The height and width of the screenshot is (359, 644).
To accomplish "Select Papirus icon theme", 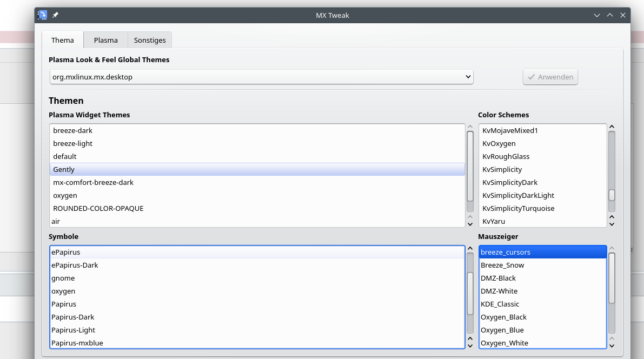I will [x=257, y=304].
